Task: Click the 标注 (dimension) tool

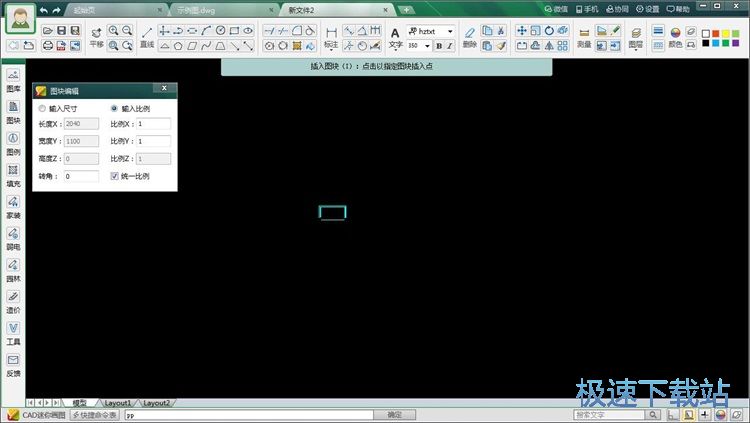Action: tap(331, 37)
